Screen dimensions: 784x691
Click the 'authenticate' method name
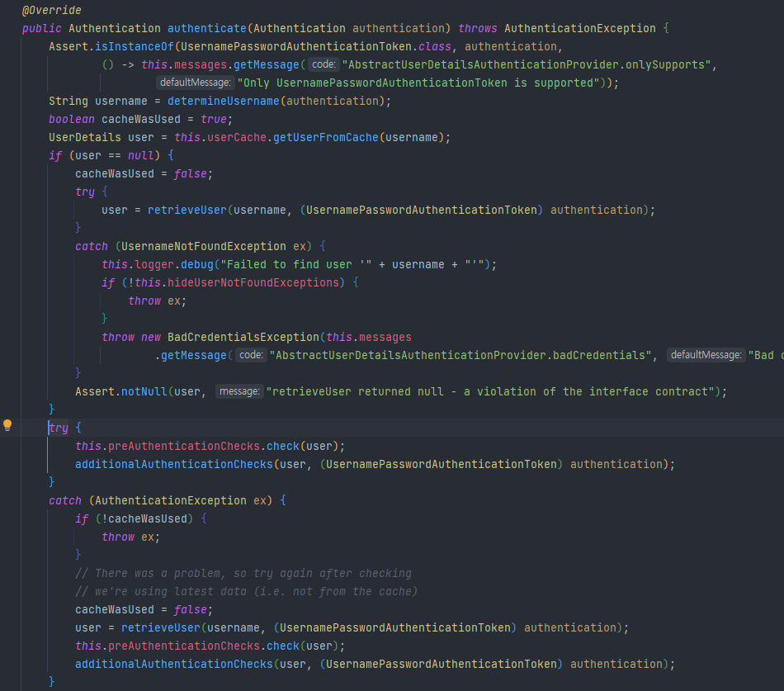(x=207, y=29)
